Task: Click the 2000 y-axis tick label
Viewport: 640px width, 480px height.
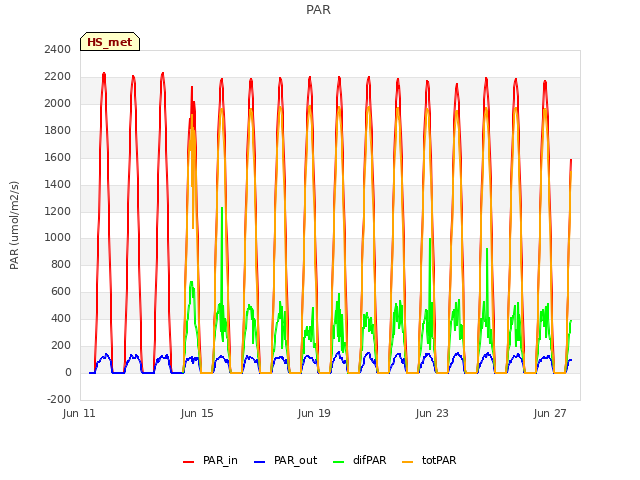Action: click(x=58, y=104)
